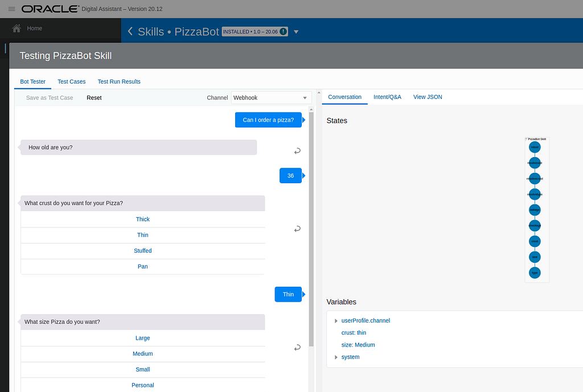Open the Test Run Results tab

pyautogui.click(x=119, y=82)
